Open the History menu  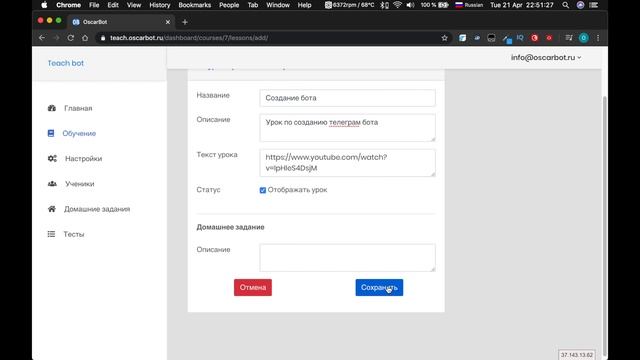point(160,5)
